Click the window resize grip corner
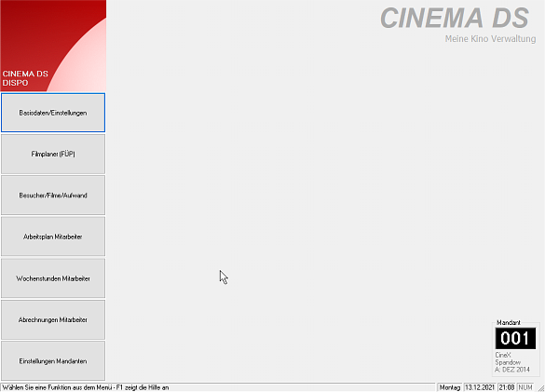The height and width of the screenshot is (392, 545). point(541,388)
